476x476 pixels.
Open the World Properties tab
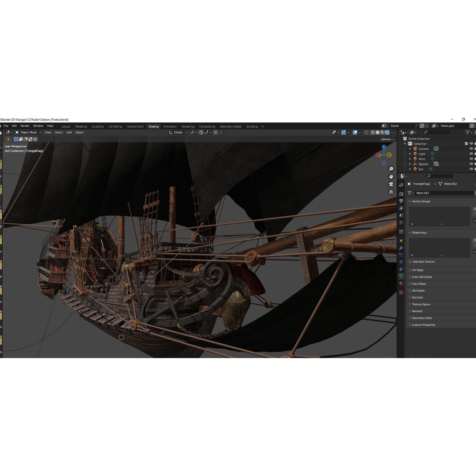pos(401,222)
